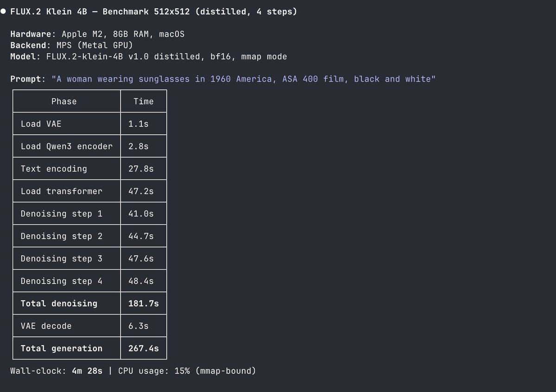
Task: Select the Load transformer row label
Action: (x=62, y=191)
